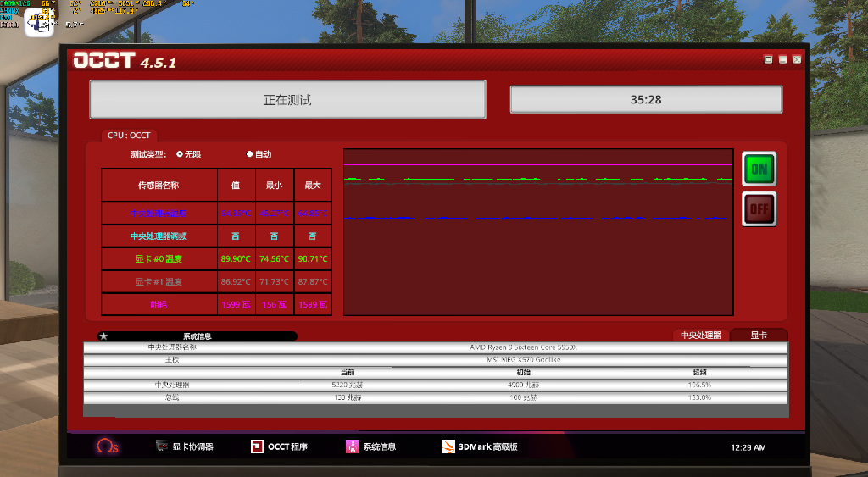Open 显卡协调器 from the taskbar
The height and width of the screenshot is (477, 868).
coord(184,446)
